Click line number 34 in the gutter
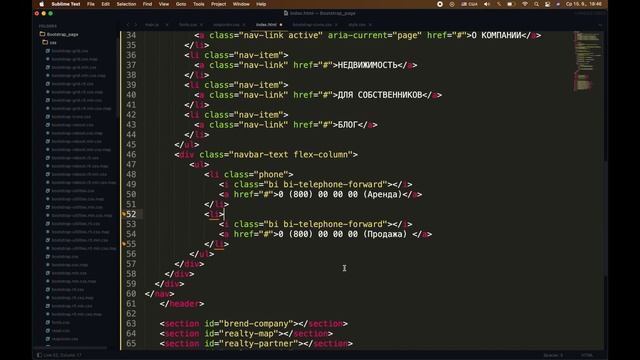This screenshot has width=640, height=360. point(131,36)
